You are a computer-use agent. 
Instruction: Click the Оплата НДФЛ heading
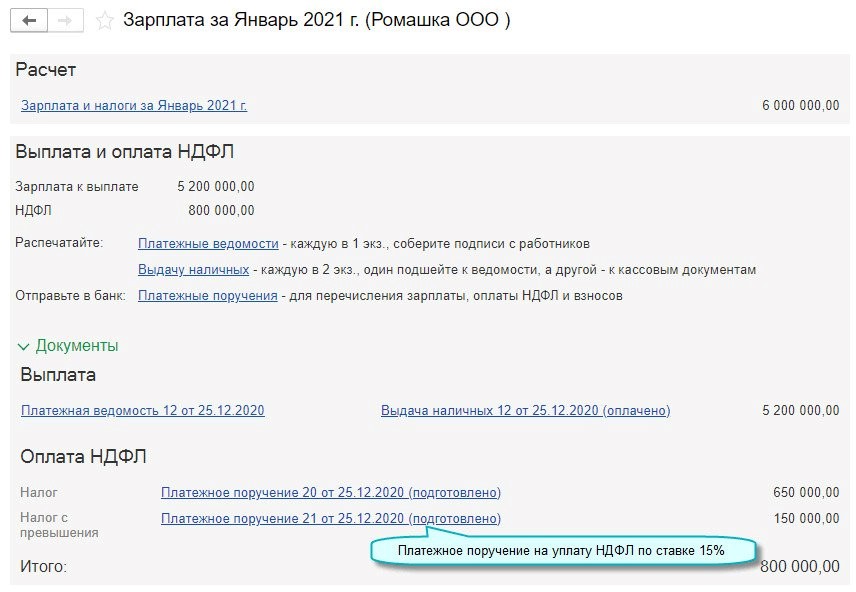pyautogui.click(x=83, y=457)
